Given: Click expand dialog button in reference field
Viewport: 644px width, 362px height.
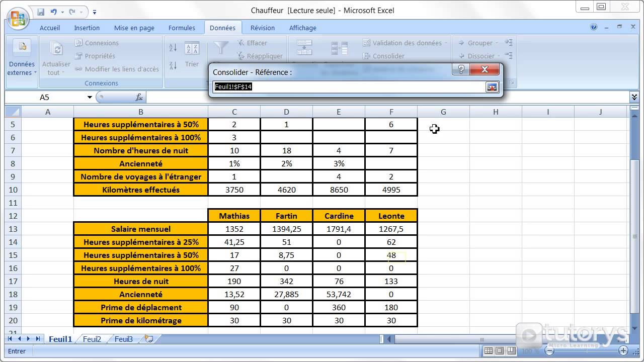Looking at the screenshot, I should (492, 87).
